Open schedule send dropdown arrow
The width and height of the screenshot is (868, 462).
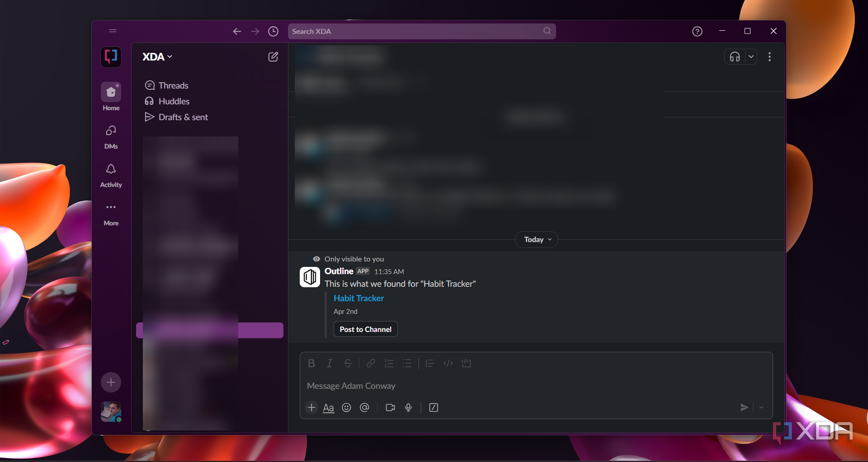tap(761, 407)
